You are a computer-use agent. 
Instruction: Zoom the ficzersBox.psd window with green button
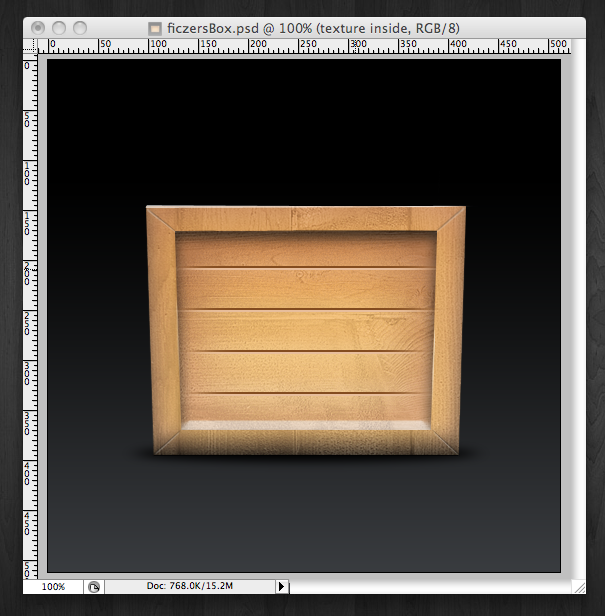pos(80,28)
